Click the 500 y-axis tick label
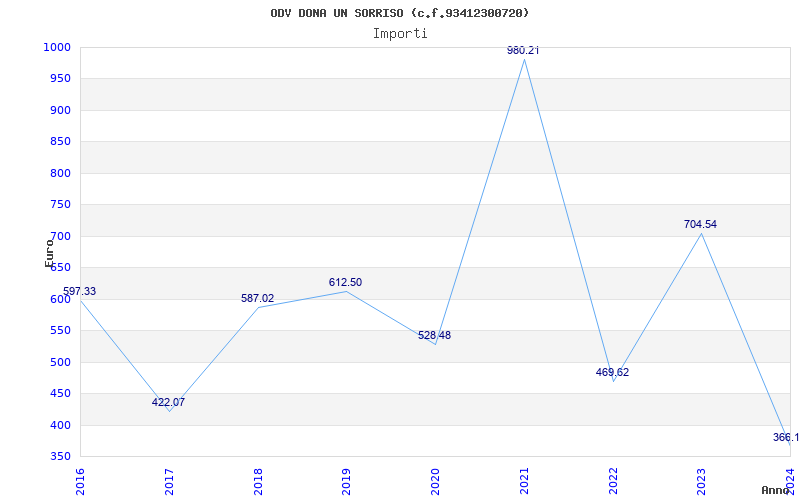Screen dimensions: 800x500 (60, 362)
